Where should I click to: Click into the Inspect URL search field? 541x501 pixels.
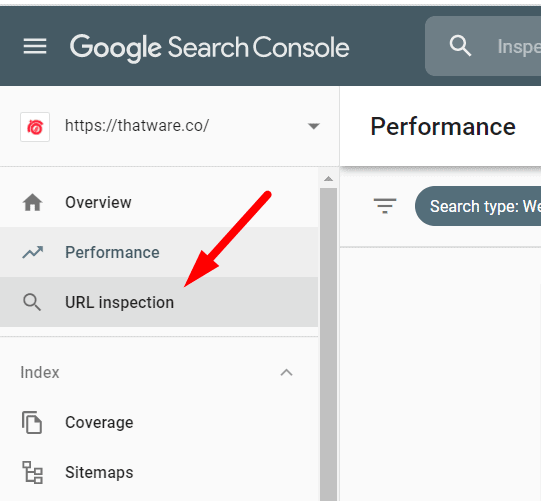pos(483,46)
